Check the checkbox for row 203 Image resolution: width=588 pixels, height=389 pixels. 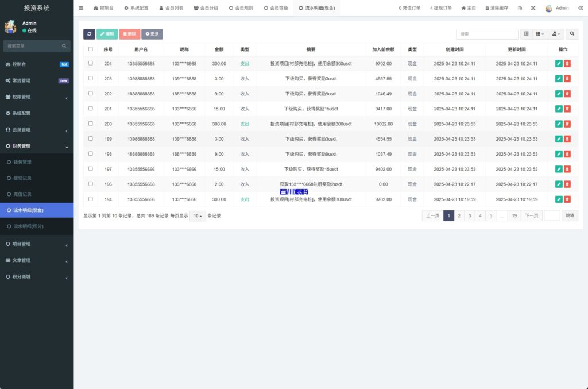pos(90,78)
